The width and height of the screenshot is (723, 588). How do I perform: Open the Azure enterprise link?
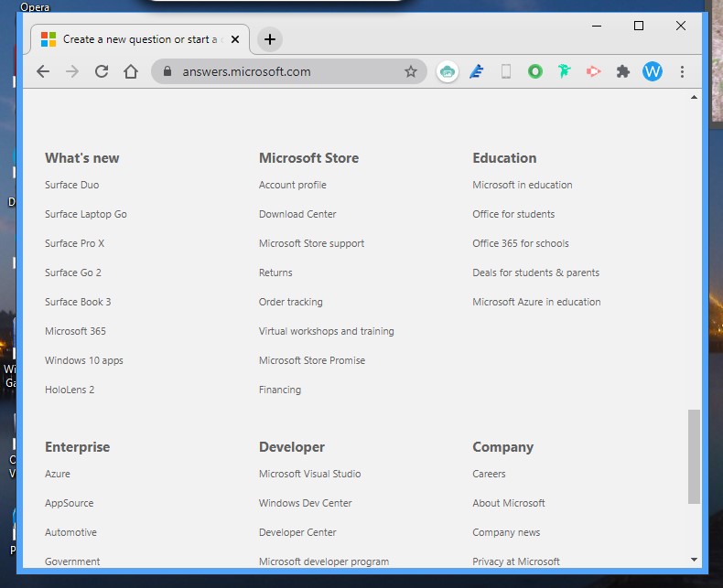(x=58, y=474)
